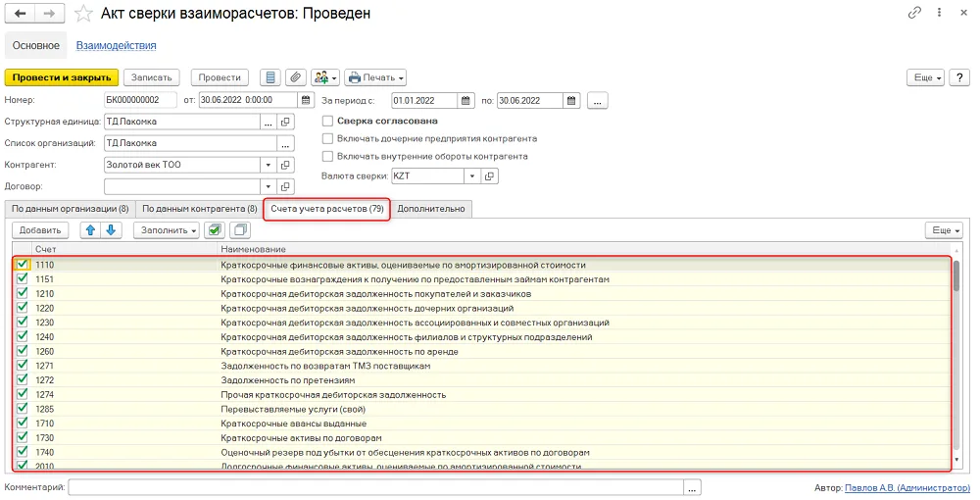Image resolution: width=980 pixels, height=500 pixels.
Task: Check all accounts with checkmark icon
Action: [x=215, y=230]
